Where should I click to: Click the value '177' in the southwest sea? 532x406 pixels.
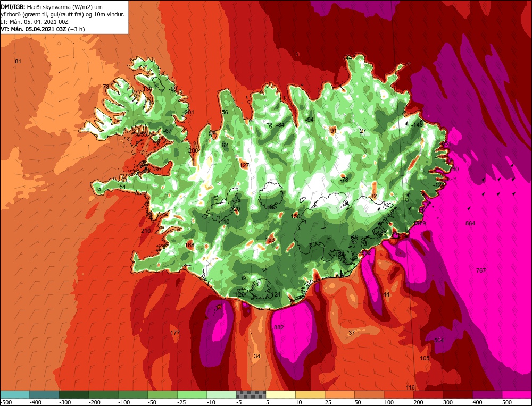174,333
